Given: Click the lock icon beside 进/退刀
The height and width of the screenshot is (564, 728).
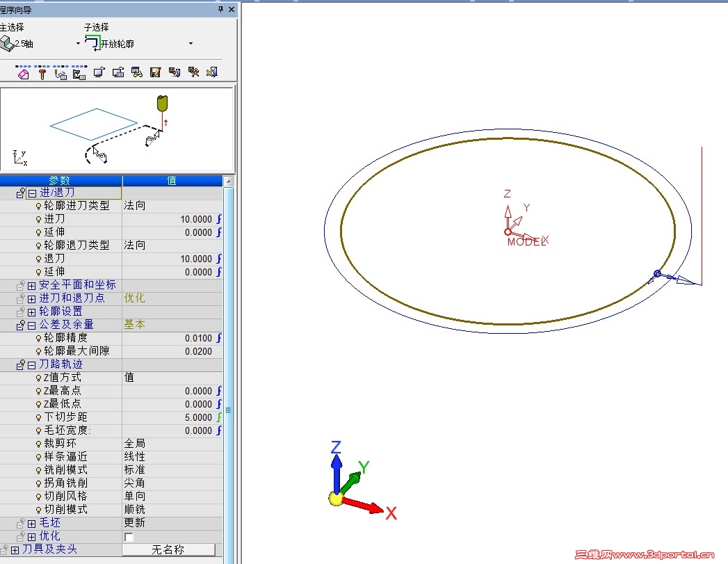Looking at the screenshot, I should 20,193.
